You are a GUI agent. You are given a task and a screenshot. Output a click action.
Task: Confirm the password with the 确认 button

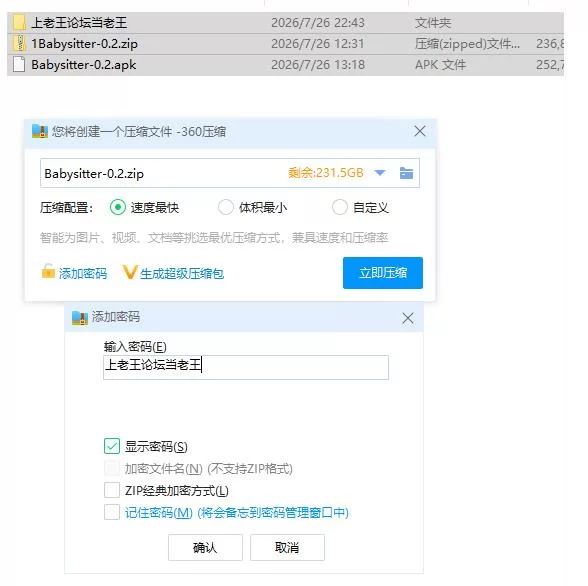pos(205,548)
